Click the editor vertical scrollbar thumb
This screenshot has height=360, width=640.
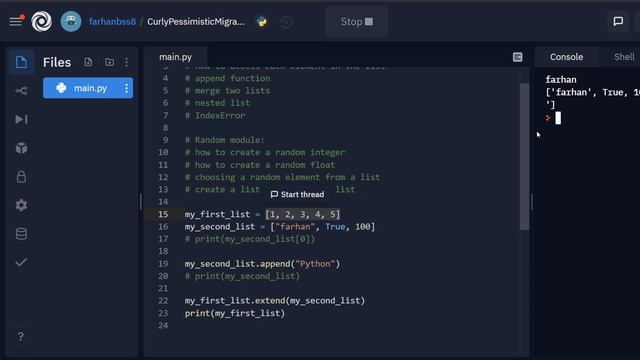pyautogui.click(x=524, y=156)
